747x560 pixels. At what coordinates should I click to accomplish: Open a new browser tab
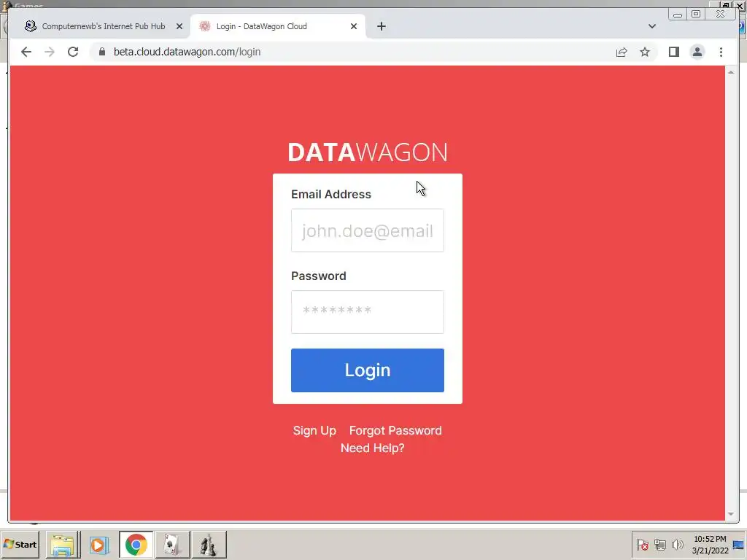[381, 26]
